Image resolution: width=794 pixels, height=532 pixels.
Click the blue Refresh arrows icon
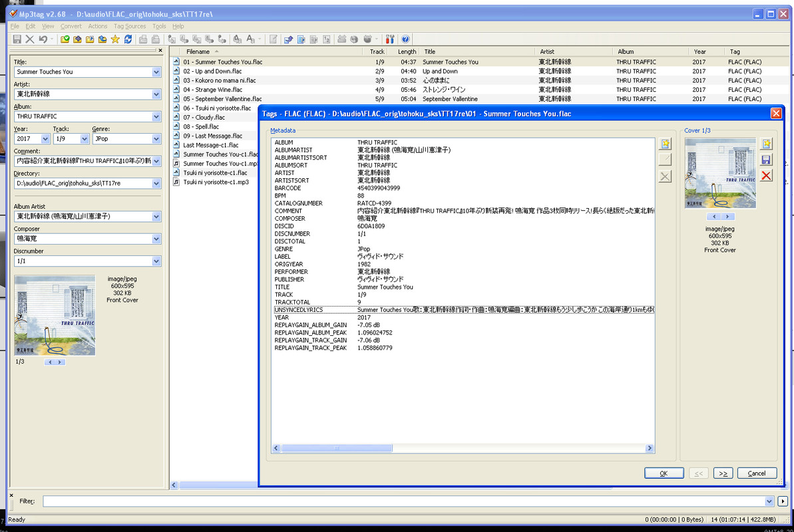point(128,39)
